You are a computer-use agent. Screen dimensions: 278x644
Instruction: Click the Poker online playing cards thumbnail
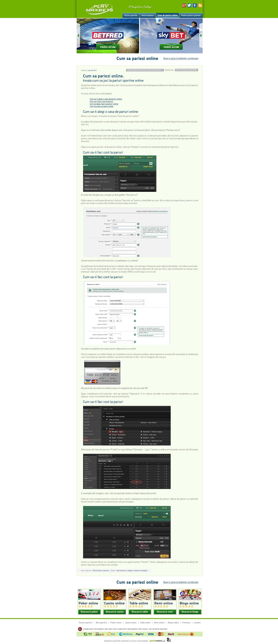pyautogui.click(x=89, y=595)
